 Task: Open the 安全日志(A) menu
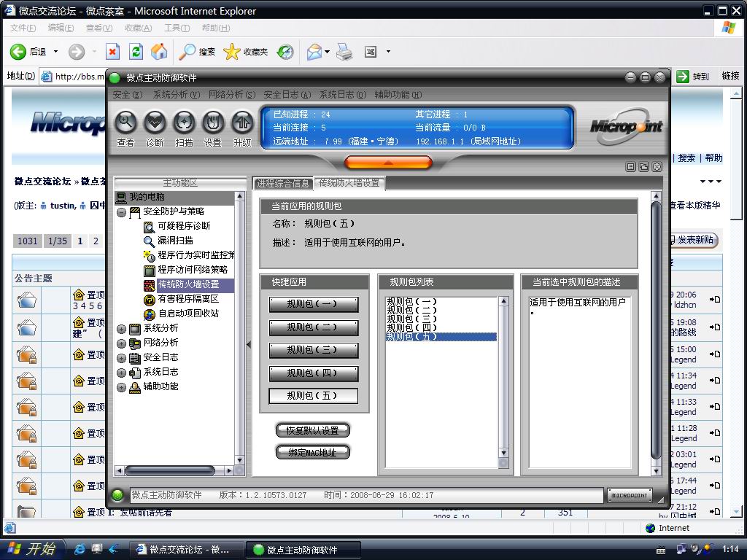point(287,95)
